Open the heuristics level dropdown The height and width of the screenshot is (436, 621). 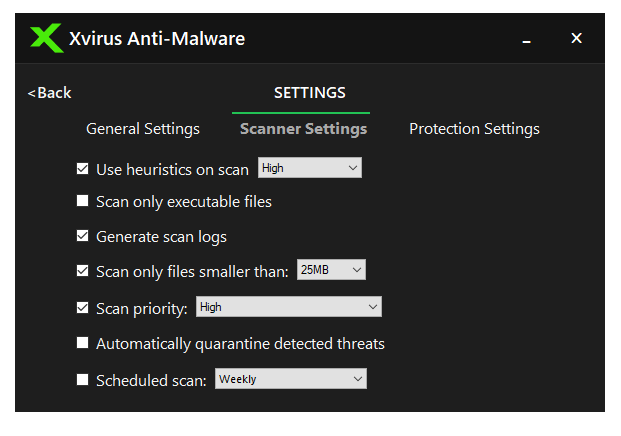pos(309,168)
